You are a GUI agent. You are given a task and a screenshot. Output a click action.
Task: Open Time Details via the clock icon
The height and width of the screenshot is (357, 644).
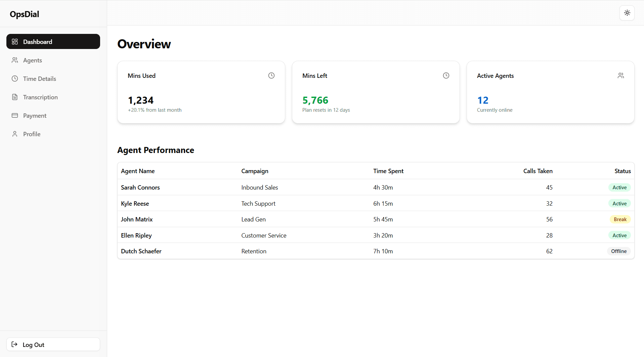15,79
